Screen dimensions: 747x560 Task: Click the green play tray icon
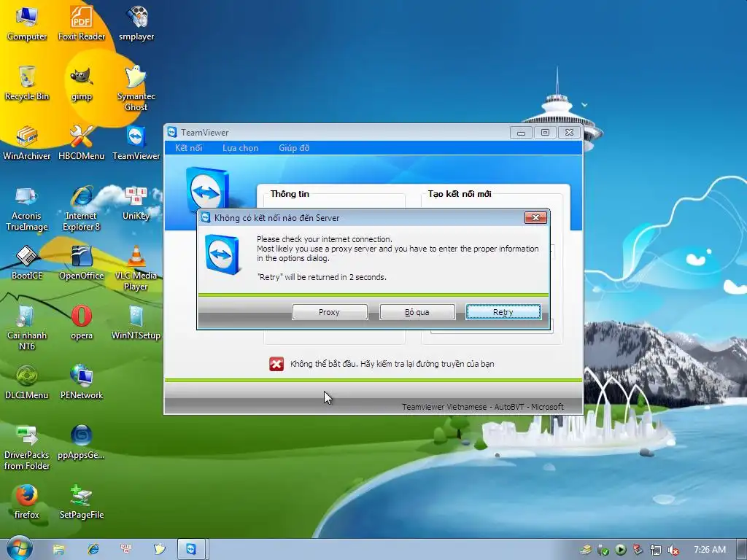point(620,550)
